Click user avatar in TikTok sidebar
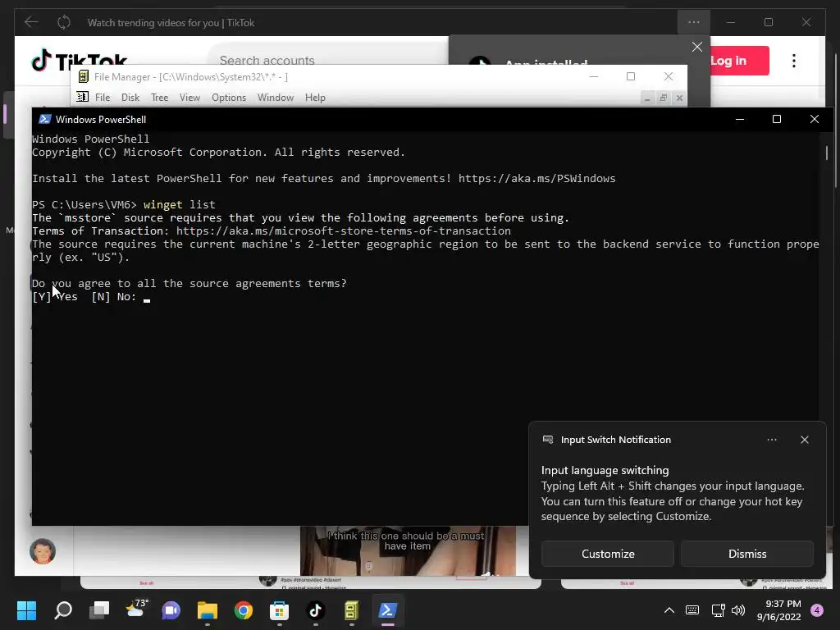Viewport: 840px width, 630px height. tap(43, 551)
